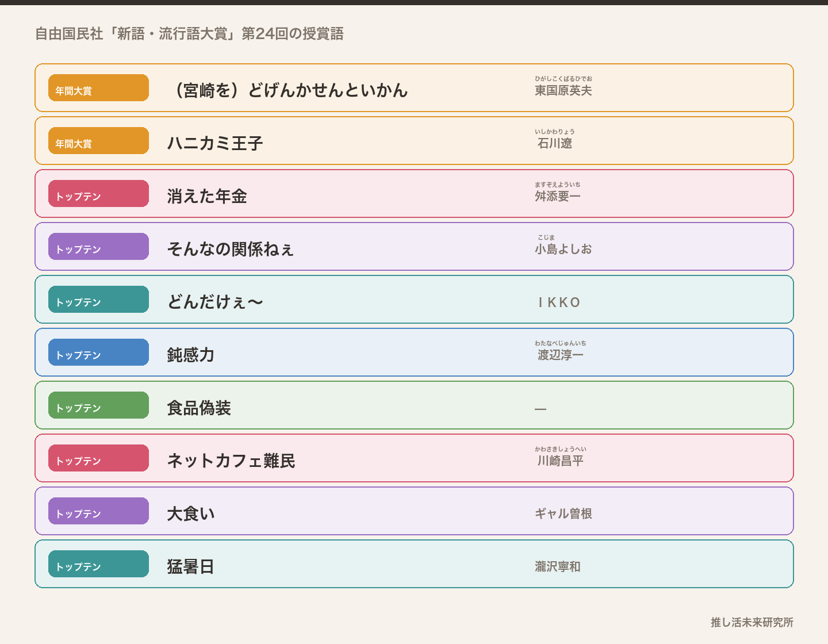Click the name IKKO

click(x=559, y=302)
